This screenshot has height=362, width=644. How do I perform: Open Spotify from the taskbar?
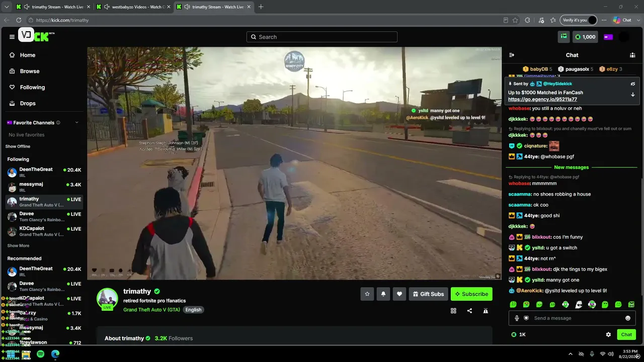40,354
